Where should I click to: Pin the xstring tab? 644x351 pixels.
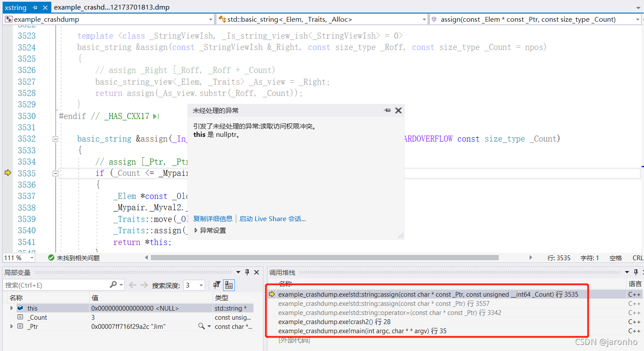[x=35, y=7]
